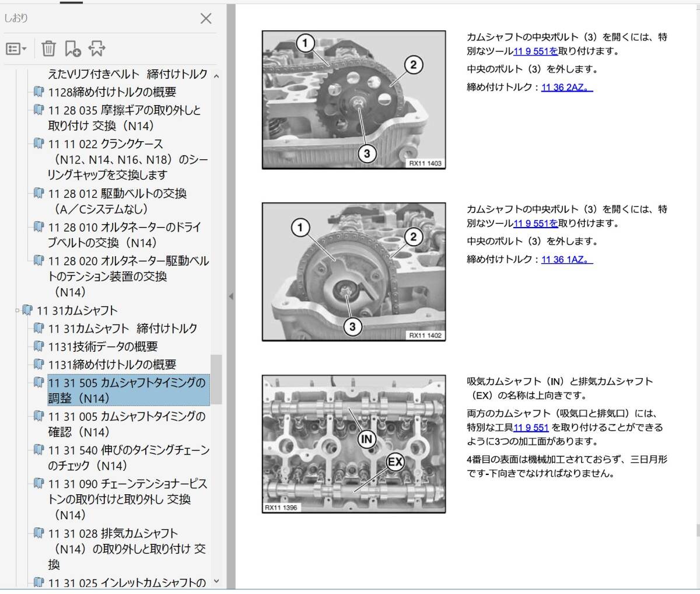Click bookmark icon beside 11 31カムシャフト parent

27,310
